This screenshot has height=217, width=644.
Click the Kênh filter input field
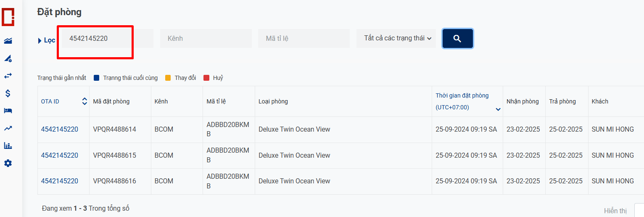(x=206, y=38)
